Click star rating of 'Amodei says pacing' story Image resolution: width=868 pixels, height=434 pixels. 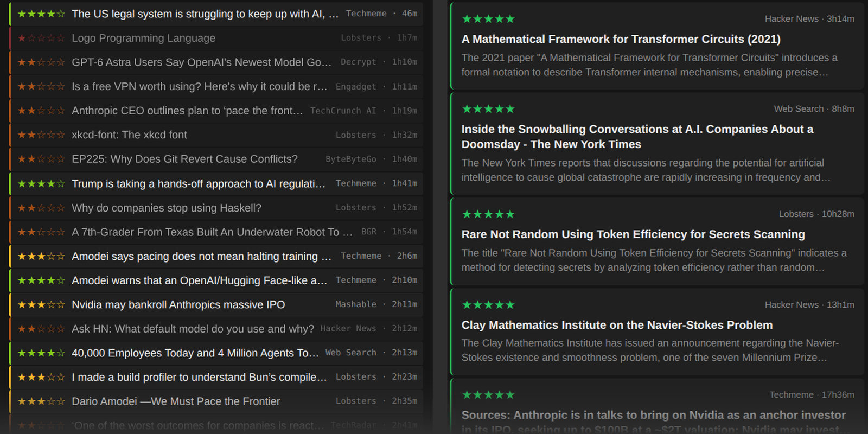pyautogui.click(x=41, y=256)
